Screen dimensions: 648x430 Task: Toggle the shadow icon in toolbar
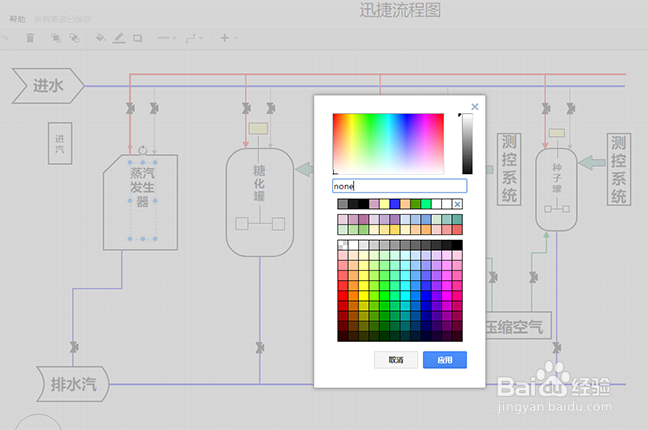(138, 38)
